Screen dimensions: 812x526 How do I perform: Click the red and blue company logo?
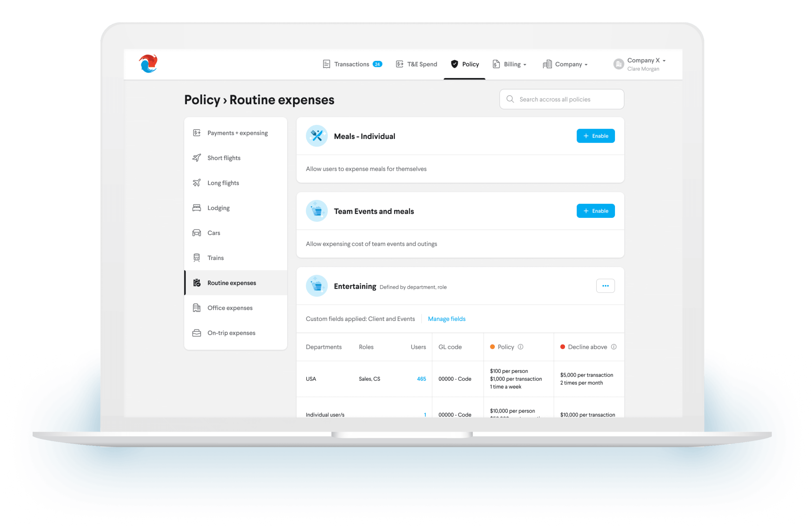[x=148, y=64]
